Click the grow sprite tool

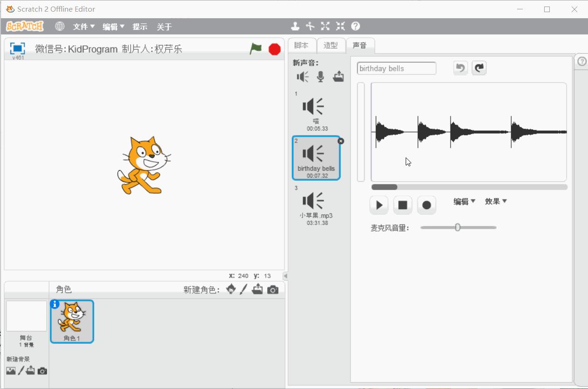pyautogui.click(x=325, y=27)
